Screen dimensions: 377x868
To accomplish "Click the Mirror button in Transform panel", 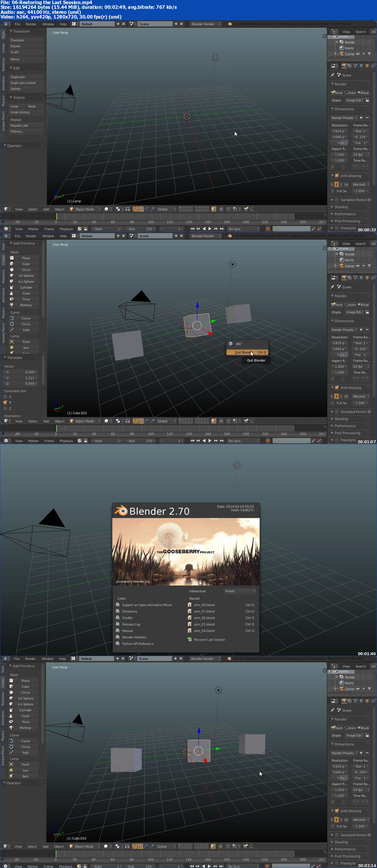I will point(26,59).
